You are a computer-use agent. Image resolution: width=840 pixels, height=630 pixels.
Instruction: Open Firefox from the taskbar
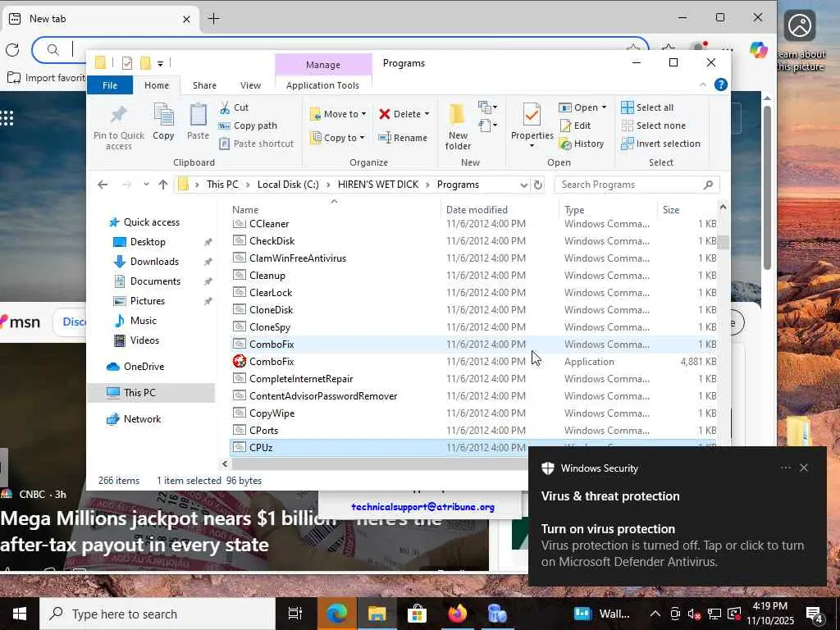457,614
